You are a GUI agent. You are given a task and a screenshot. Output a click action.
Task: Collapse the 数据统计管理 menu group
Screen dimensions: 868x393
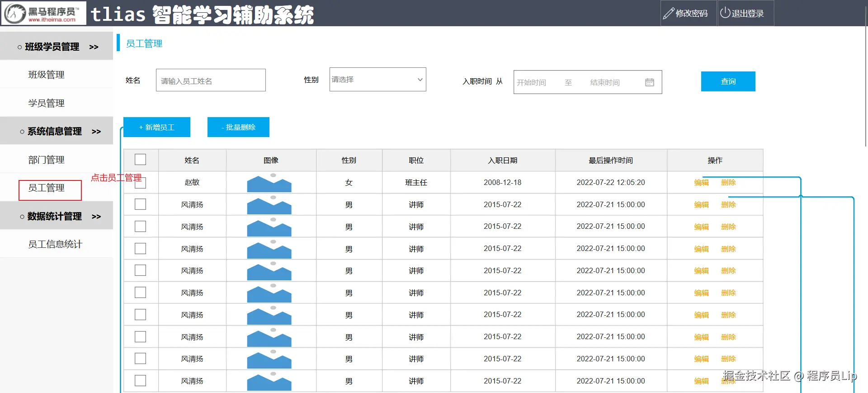click(x=57, y=216)
